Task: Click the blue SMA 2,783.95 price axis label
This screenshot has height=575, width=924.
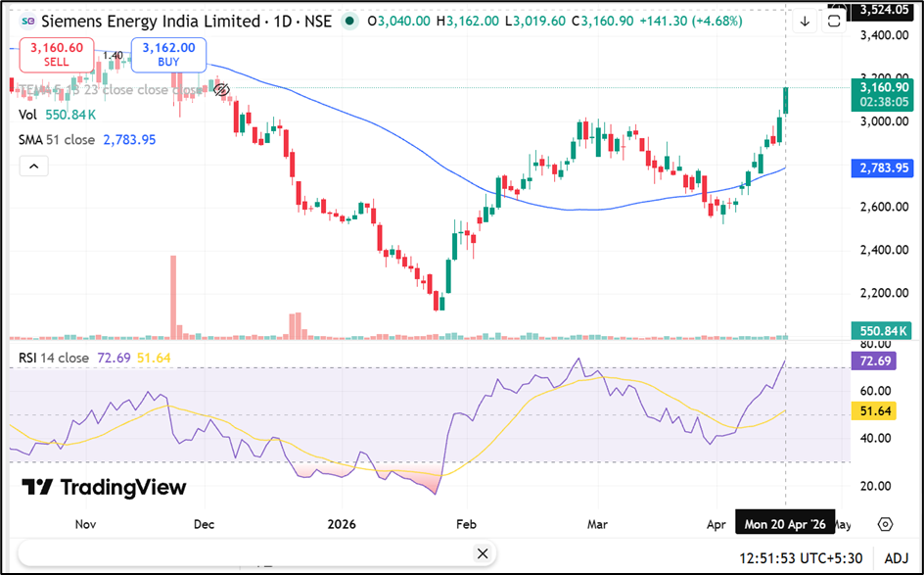Action: [884, 168]
